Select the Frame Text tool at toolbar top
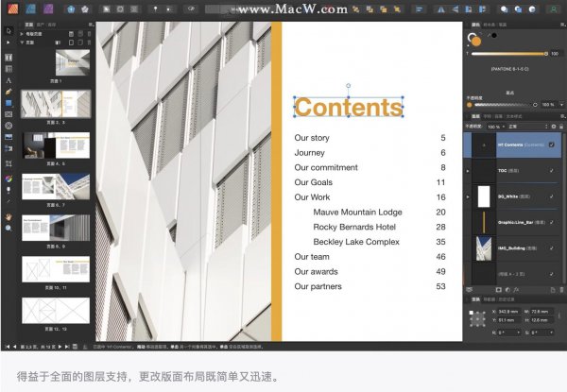 pyautogui.click(x=9, y=58)
